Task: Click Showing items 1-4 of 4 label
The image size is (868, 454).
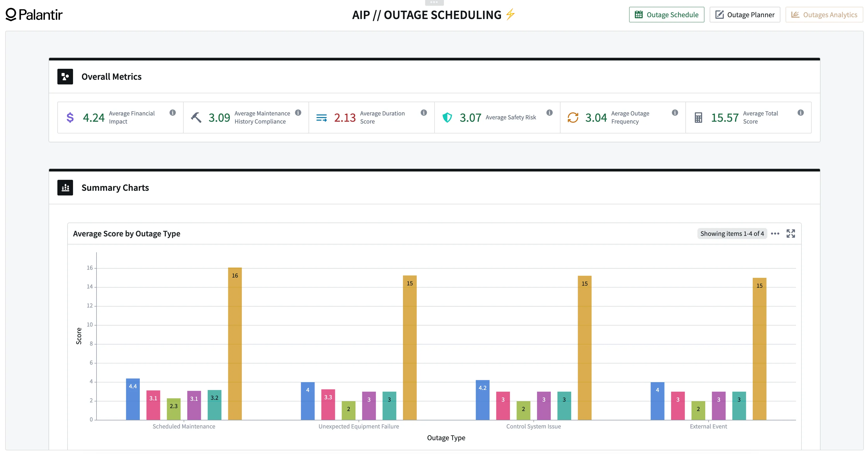Action: (732, 234)
